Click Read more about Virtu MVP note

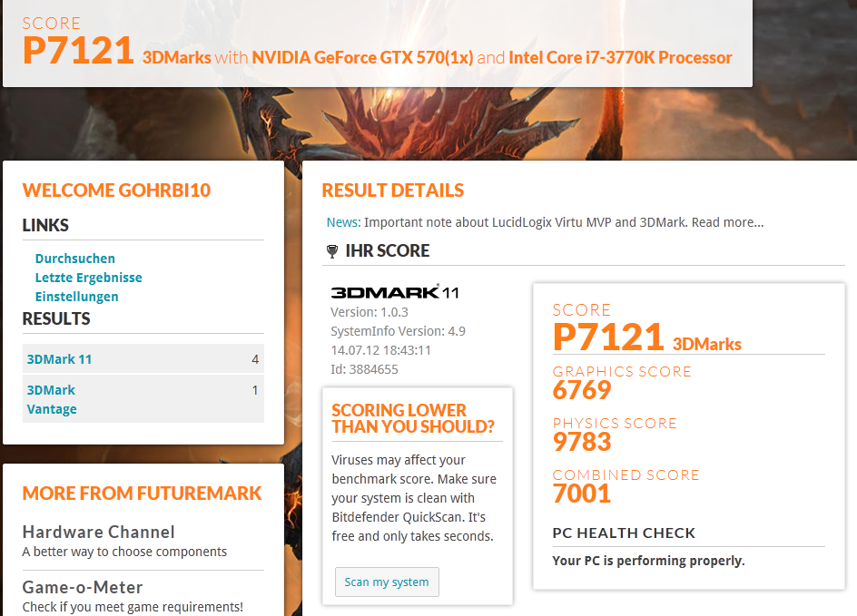pos(727,222)
